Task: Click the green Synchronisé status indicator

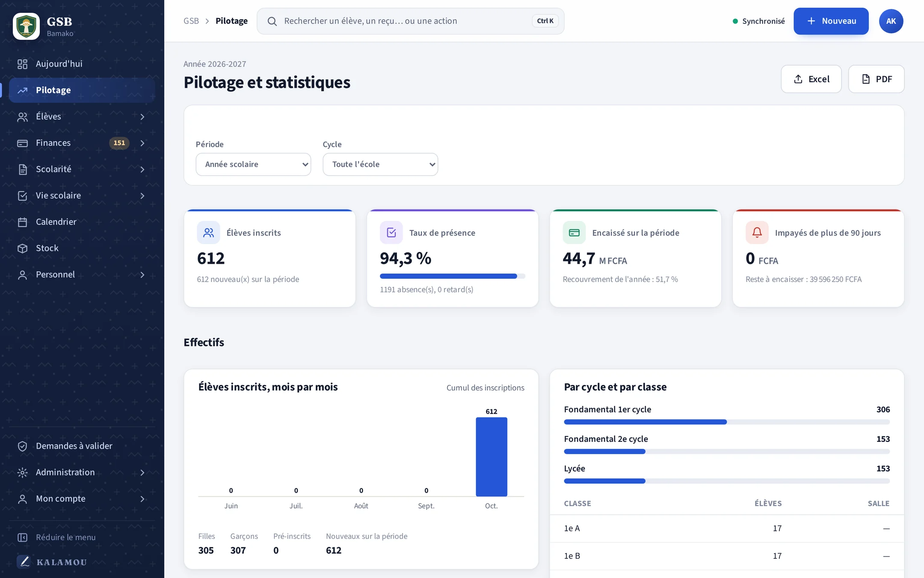Action: (x=759, y=21)
